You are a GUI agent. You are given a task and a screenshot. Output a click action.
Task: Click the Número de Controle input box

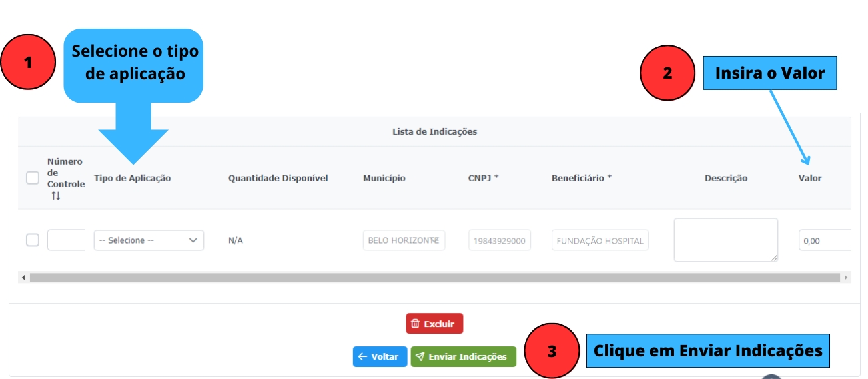tap(66, 240)
